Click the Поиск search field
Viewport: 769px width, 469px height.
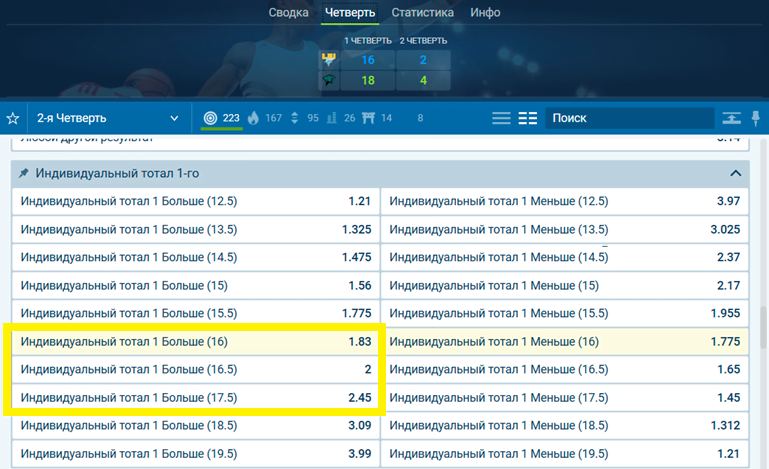point(628,118)
